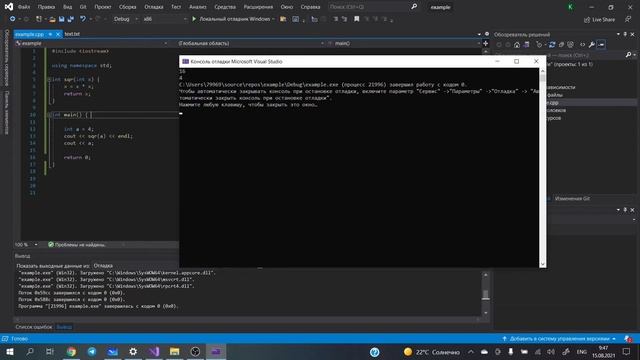Start the local Windows debugger with green play
The height and width of the screenshot is (360, 640).
(x=232, y=19)
